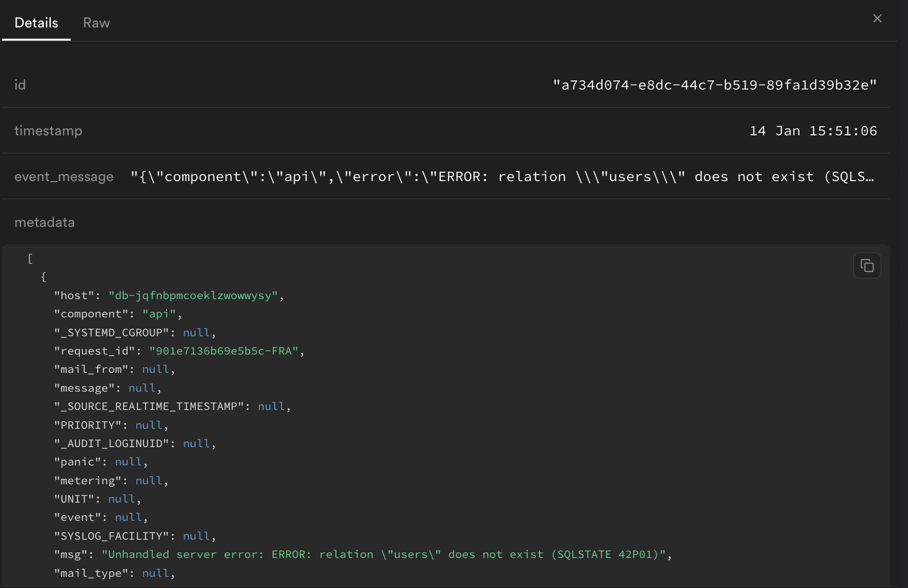This screenshot has height=588, width=908.
Task: Click the opening bracket of the metadata array
Action: point(30,258)
